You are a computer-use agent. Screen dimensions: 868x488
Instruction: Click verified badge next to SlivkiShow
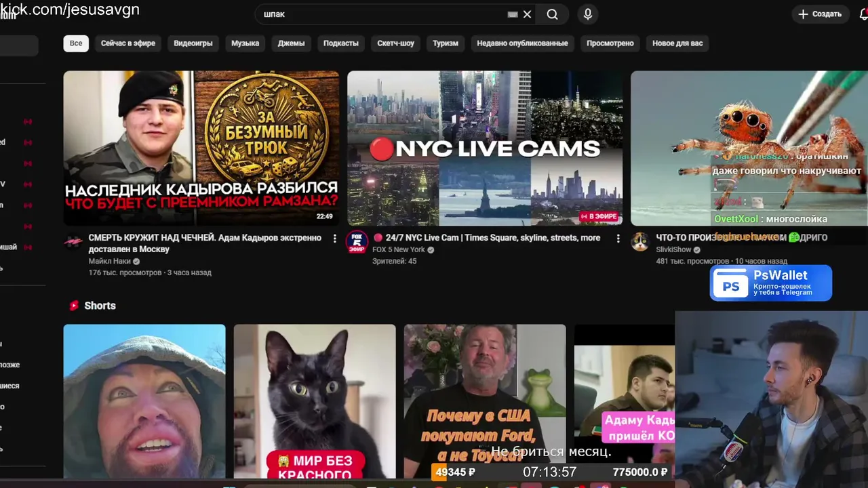[x=697, y=249]
